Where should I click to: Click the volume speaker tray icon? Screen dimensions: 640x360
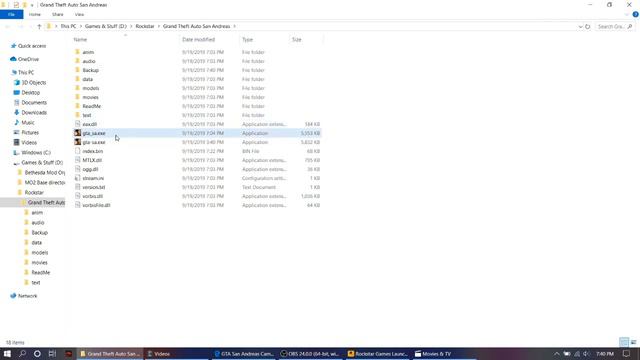[x=587, y=354]
